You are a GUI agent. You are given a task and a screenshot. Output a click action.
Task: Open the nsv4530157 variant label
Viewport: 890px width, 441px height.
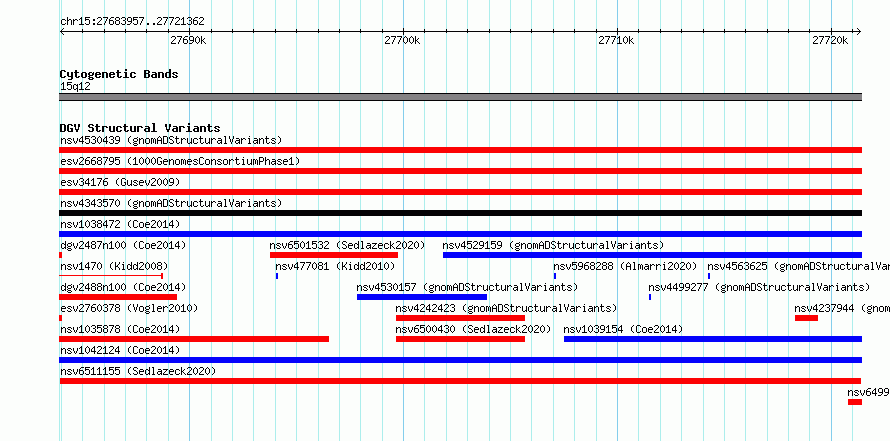tap(467, 287)
